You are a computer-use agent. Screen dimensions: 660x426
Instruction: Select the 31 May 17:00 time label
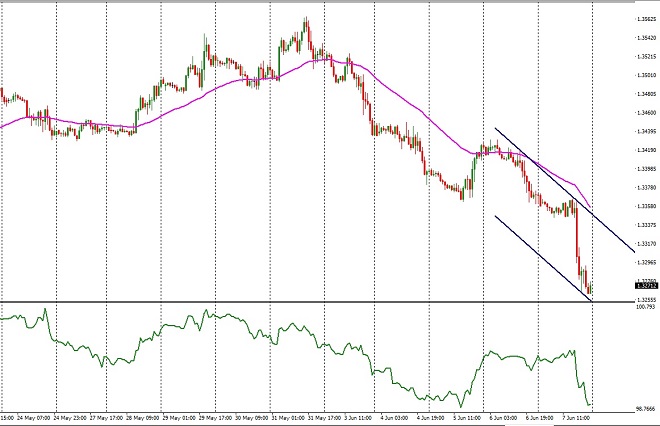tap(324, 418)
